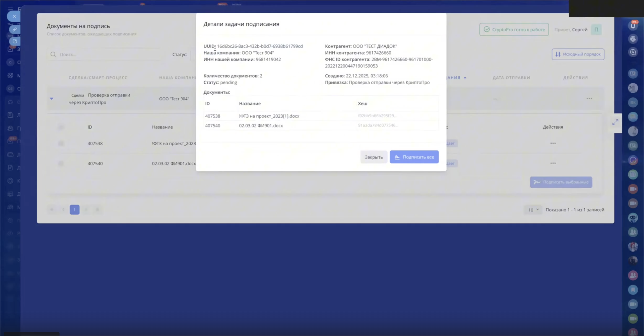Click the round close X button at top left
Viewport: 644px width, 336px height.
pos(14,16)
